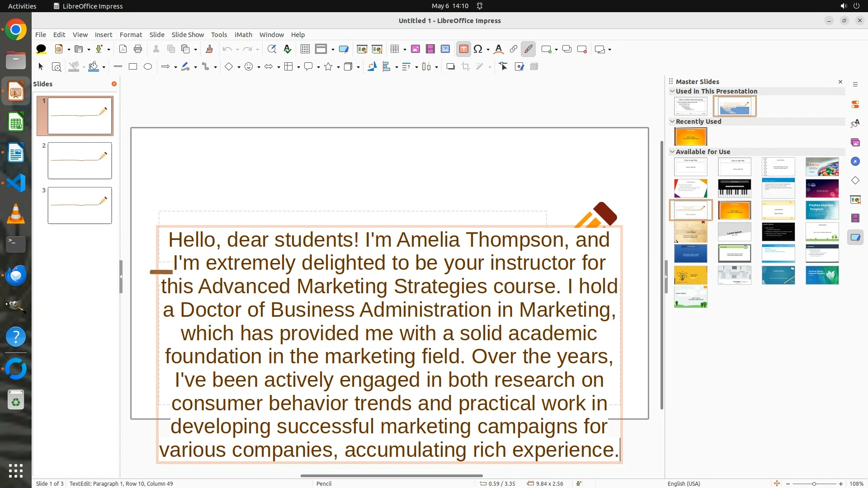Click the Print icon in toolbar
The height and width of the screenshot is (488, 868).
(138, 49)
